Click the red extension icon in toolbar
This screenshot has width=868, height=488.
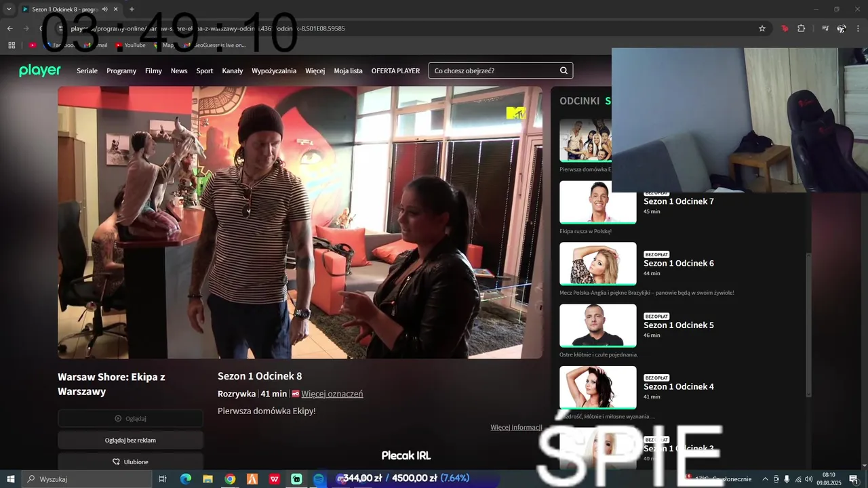785,28
